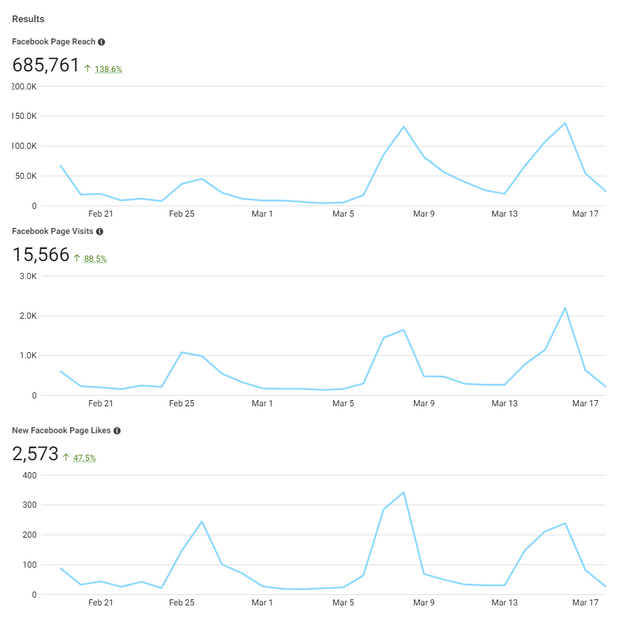Screen dimensions: 632x636
Task: Click the 88.5% page visits change link
Action: pyautogui.click(x=95, y=259)
